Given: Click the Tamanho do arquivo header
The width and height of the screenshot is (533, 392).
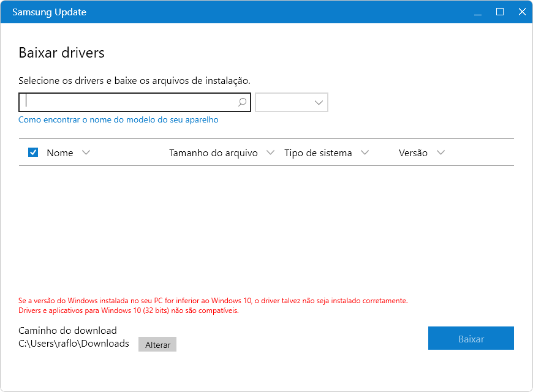Looking at the screenshot, I should pyautogui.click(x=213, y=153).
